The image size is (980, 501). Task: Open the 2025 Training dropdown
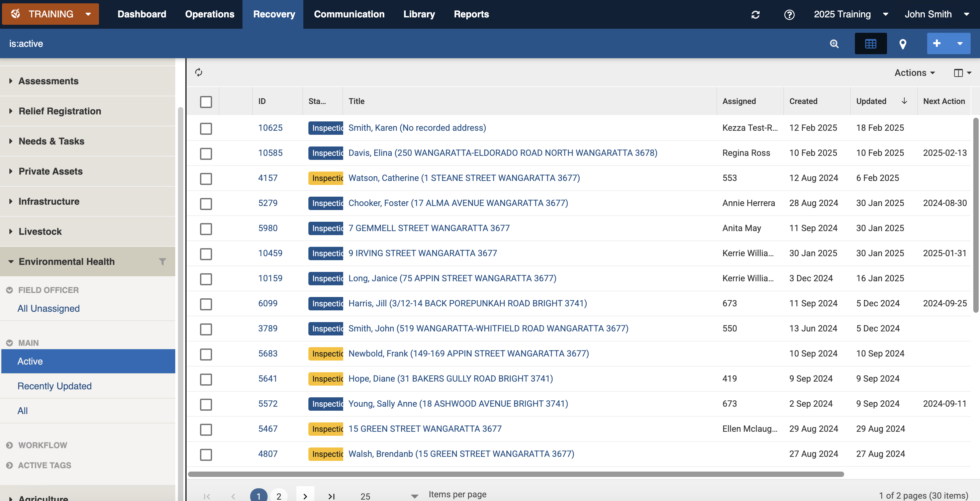[850, 14]
